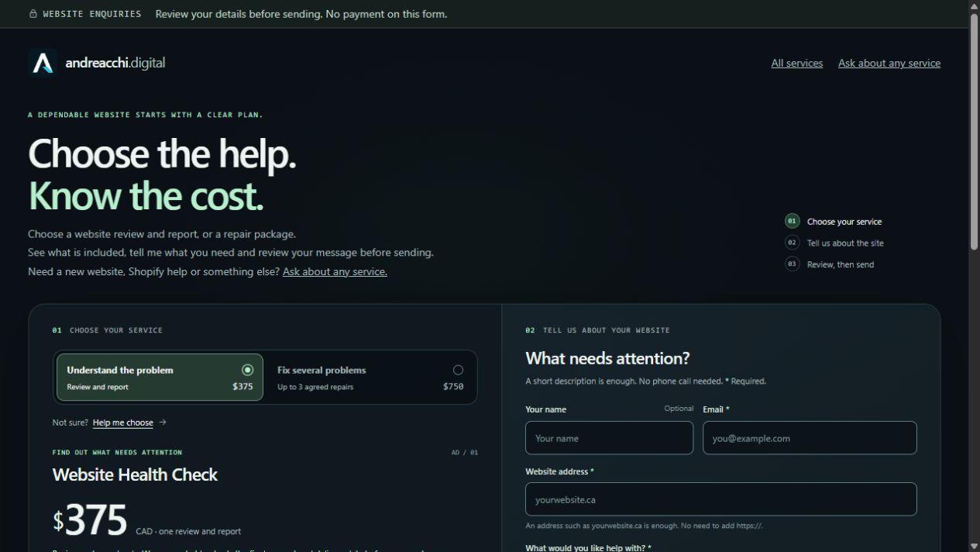Focus the Website address input field
Image resolution: width=980 pixels, height=552 pixels.
[x=721, y=499]
